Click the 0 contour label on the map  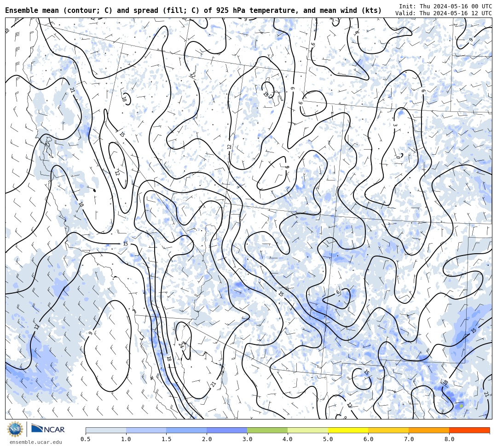click(x=398, y=157)
